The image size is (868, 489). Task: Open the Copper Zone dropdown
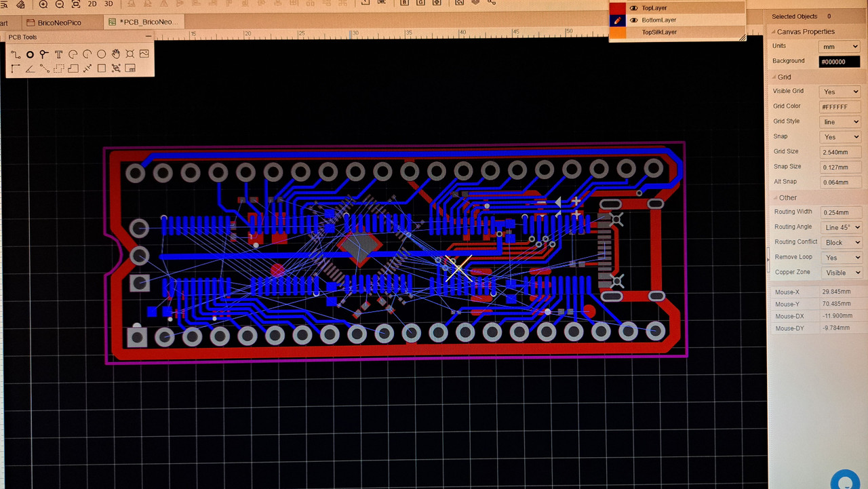coord(841,273)
